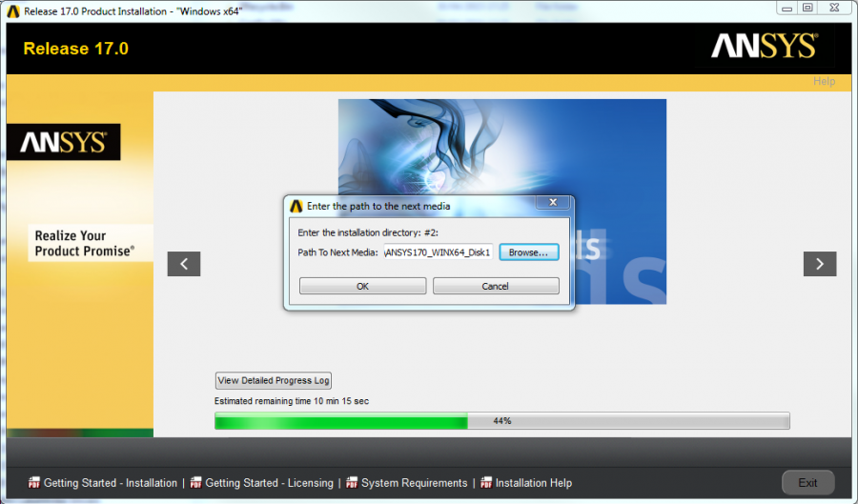
Task: Open System Requirements PDF link
Action: (414, 483)
